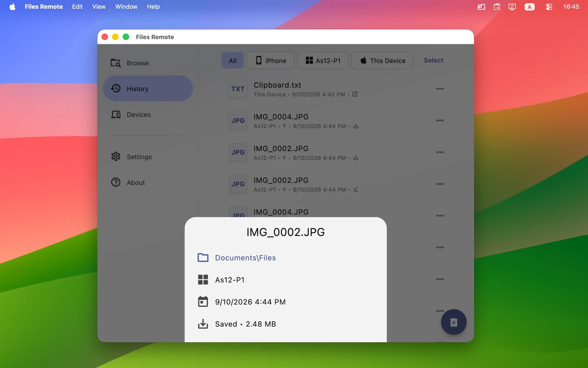The width and height of the screenshot is (588, 368).
Task: Open the Files Remote app menu
Action: [44, 7]
